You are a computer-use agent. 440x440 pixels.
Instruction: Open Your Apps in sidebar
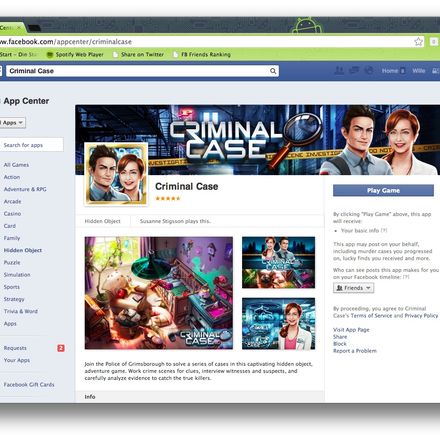(x=17, y=360)
